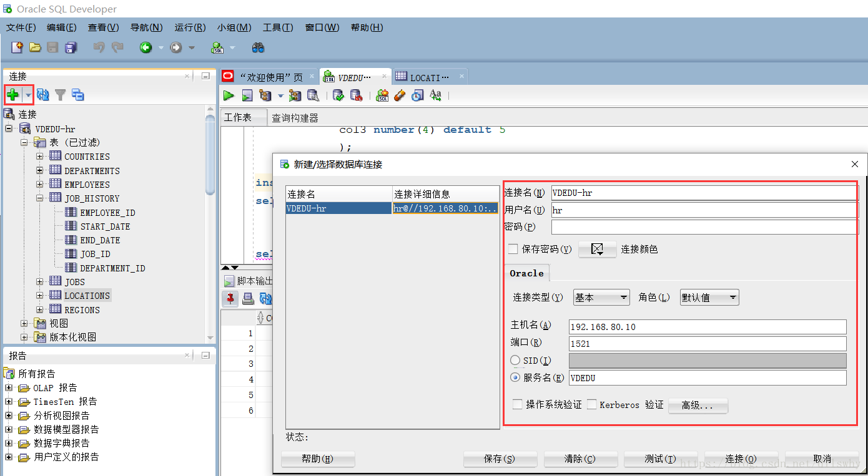Click the To Upper/Lower/InitCap Aa icon
The height and width of the screenshot is (476, 868).
coord(435,95)
